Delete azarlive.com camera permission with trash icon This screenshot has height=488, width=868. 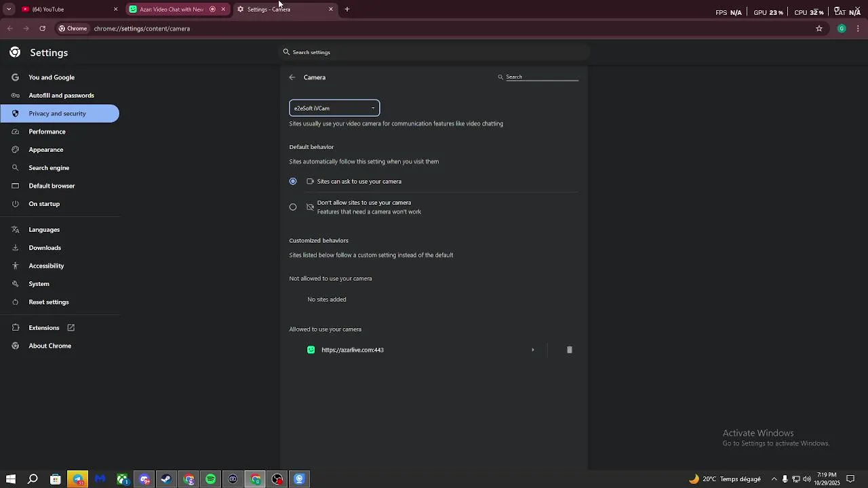point(570,350)
